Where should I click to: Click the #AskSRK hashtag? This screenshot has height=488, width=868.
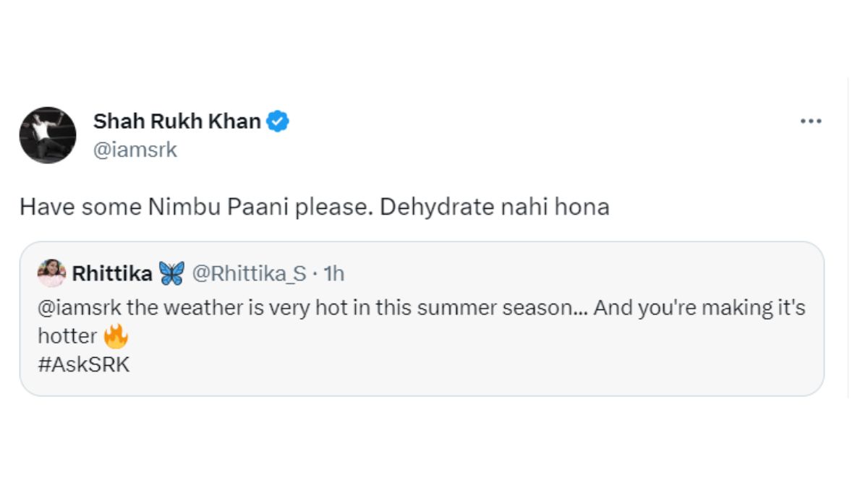click(x=83, y=364)
